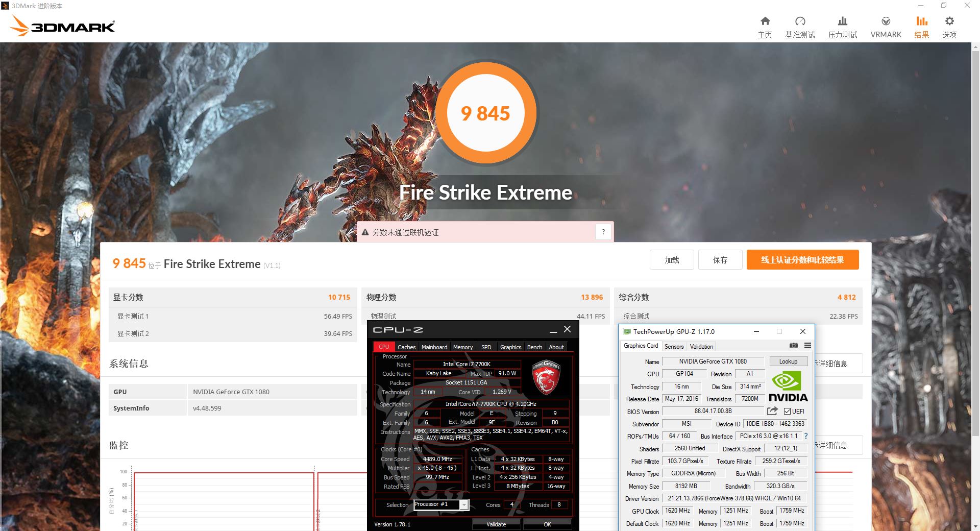Screen dimensions: 980x531
Task: Close the GPU-Z window
Action: click(x=803, y=331)
